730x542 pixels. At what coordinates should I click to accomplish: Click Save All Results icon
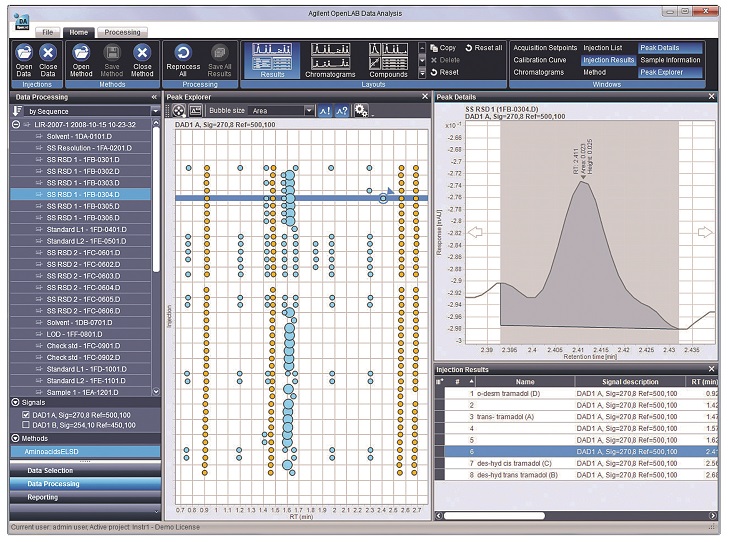click(219, 52)
